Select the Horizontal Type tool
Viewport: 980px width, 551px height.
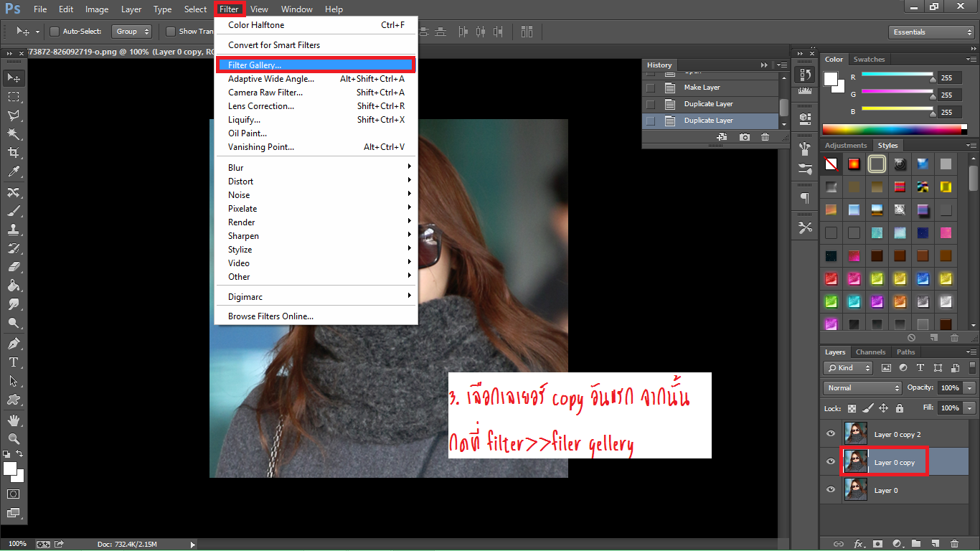[x=14, y=362]
